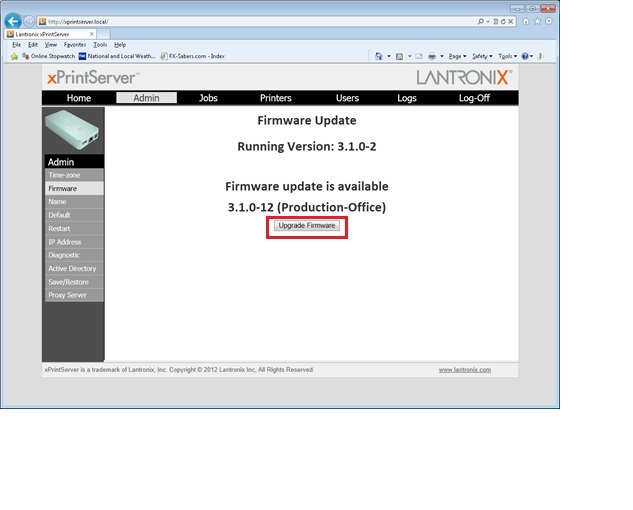Click the Add to Favorites bar star icon
This screenshot has width=633, height=510.
tap(14, 56)
